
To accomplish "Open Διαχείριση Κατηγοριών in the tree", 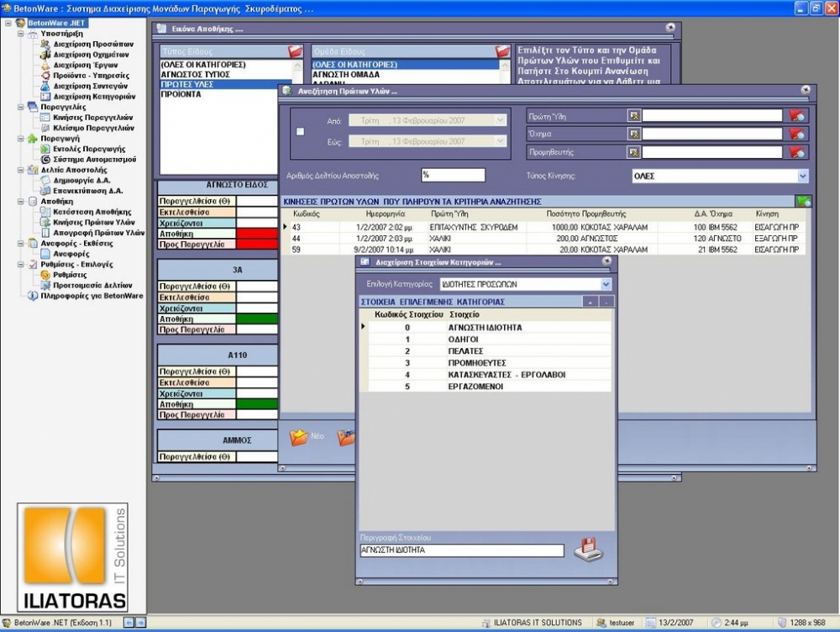I will pyautogui.click(x=95, y=97).
